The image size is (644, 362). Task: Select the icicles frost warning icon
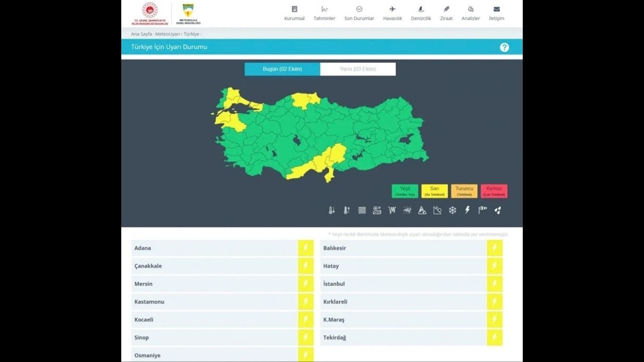(392, 210)
